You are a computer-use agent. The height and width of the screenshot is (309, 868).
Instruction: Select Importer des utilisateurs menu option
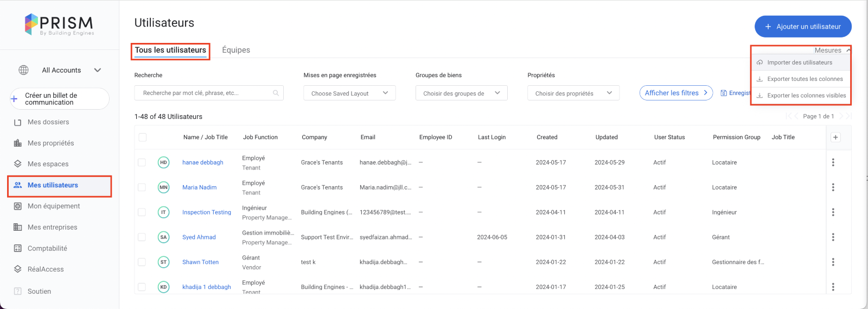click(799, 62)
